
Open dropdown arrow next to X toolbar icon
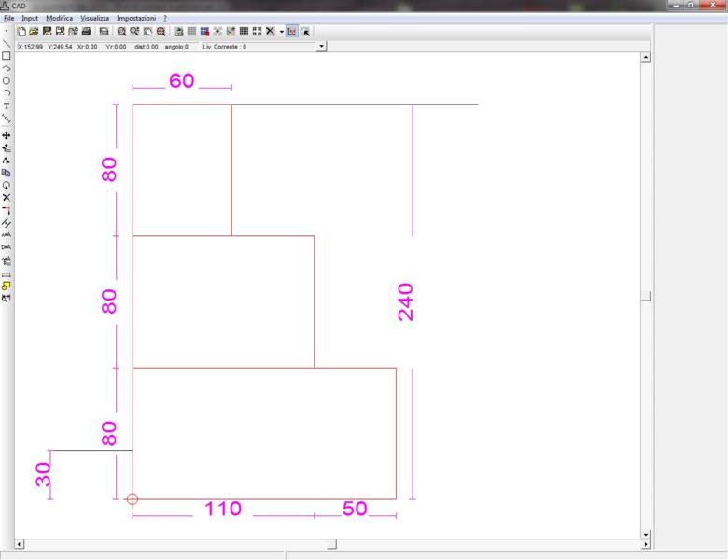(281, 32)
